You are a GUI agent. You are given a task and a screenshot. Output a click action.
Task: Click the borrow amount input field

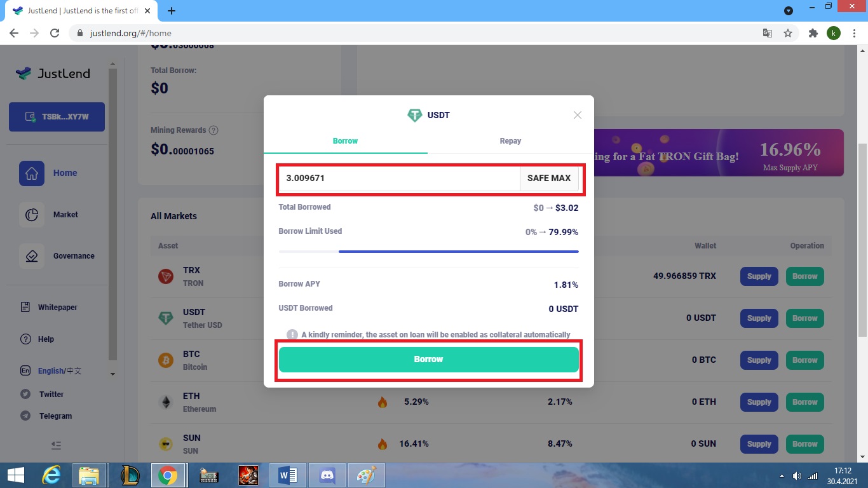coord(399,179)
